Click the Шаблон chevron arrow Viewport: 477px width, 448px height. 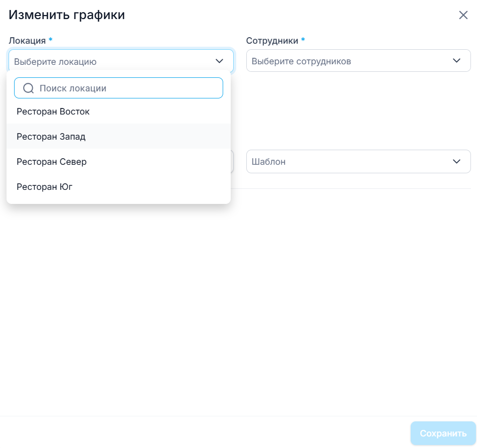coord(456,162)
